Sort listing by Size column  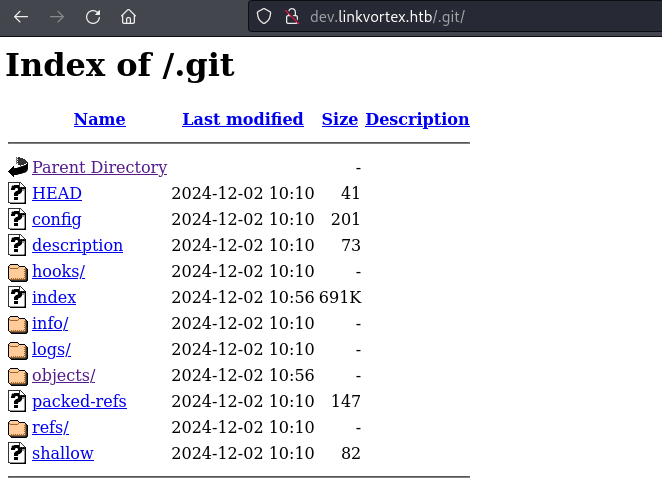click(x=339, y=119)
